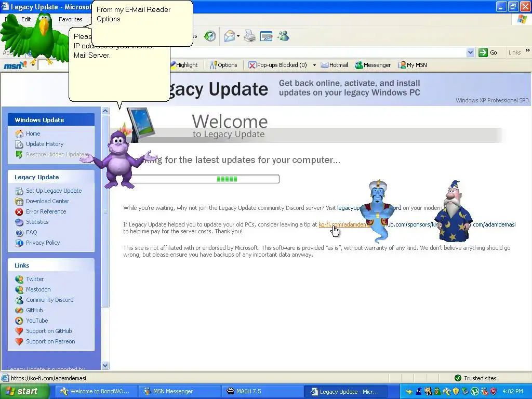Open the Statistics link
Image resolution: width=532 pixels, height=399 pixels.
[x=37, y=222]
